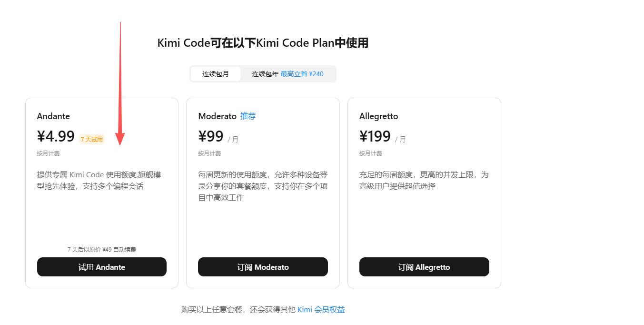Click the Moderato plan title
644x325 pixels.
(x=217, y=116)
